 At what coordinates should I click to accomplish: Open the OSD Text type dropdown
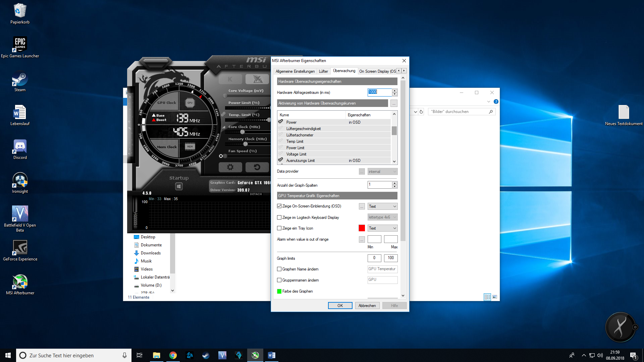coord(382,206)
